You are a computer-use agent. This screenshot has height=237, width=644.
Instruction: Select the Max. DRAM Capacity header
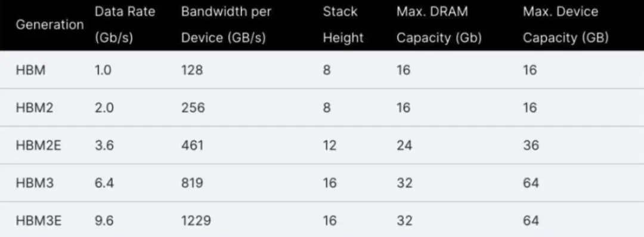point(439,24)
